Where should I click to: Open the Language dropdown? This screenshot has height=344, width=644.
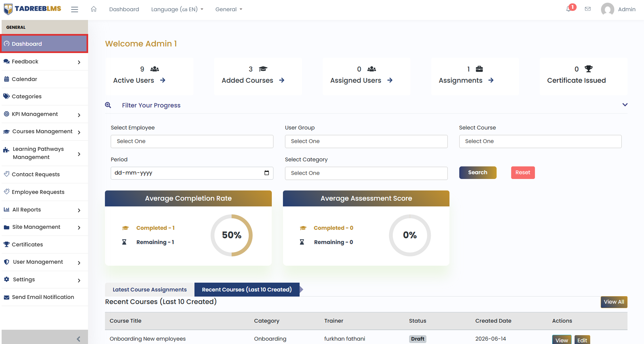pyautogui.click(x=177, y=9)
